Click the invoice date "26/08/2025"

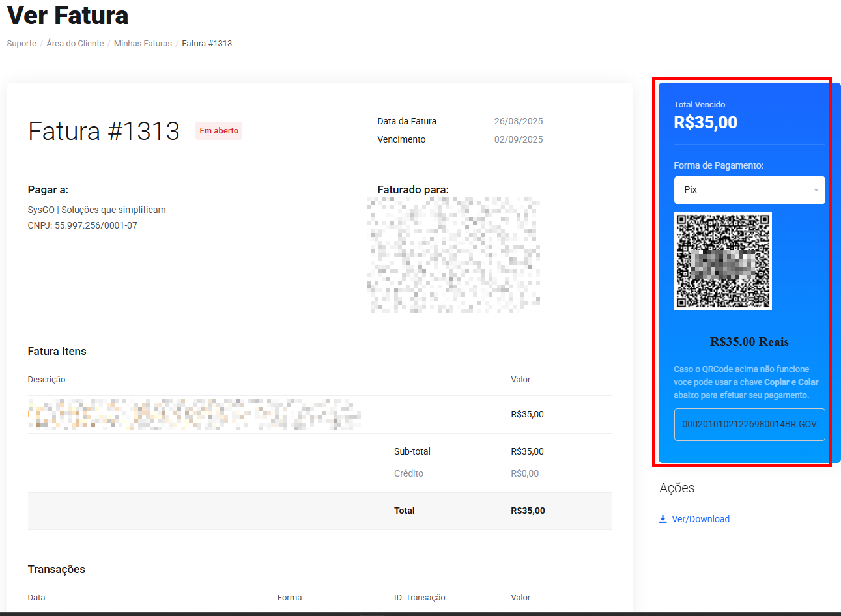tap(519, 121)
